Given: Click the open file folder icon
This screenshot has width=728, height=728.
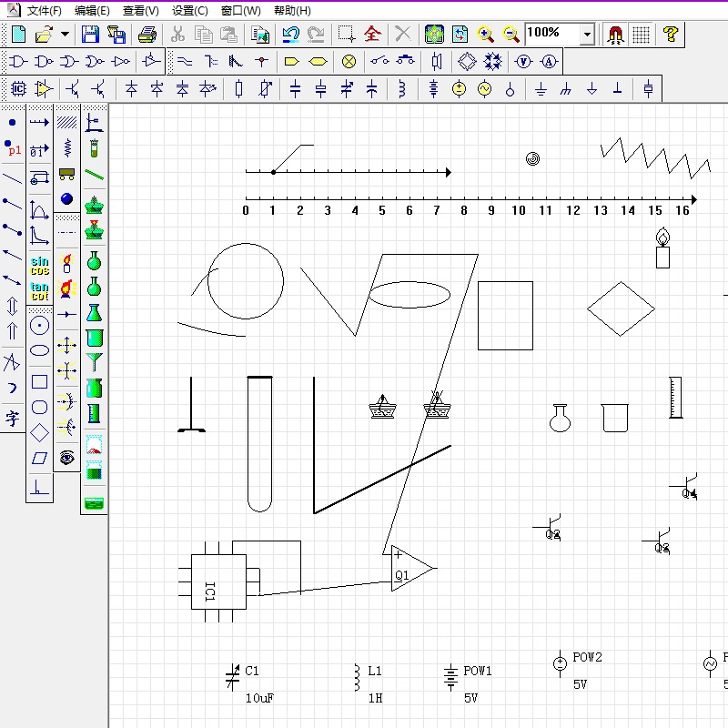Looking at the screenshot, I should [x=44, y=35].
